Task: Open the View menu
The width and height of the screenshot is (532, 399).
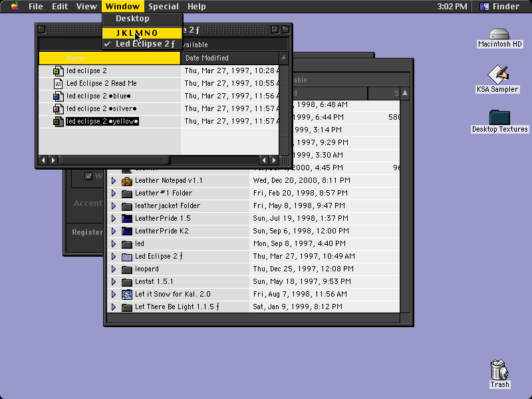Action: pyautogui.click(x=86, y=7)
